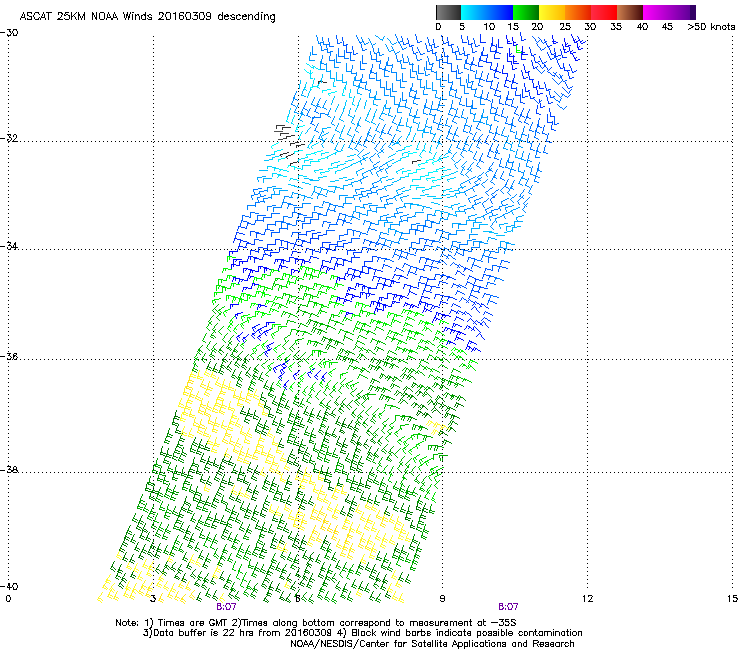Click the blue 10-15 knots color swatch
The width and height of the screenshot is (740, 650).
(x=500, y=12)
